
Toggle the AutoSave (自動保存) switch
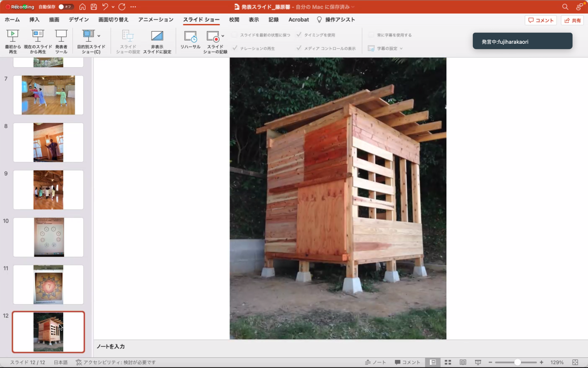(x=66, y=7)
